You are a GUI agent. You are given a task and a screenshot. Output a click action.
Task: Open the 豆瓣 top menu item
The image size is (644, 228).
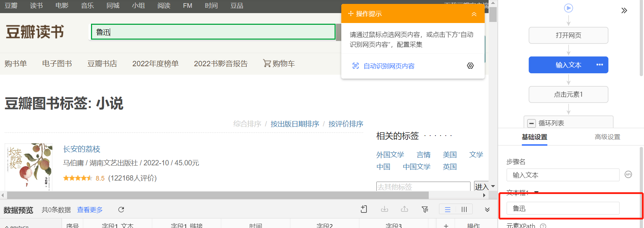click(x=11, y=6)
